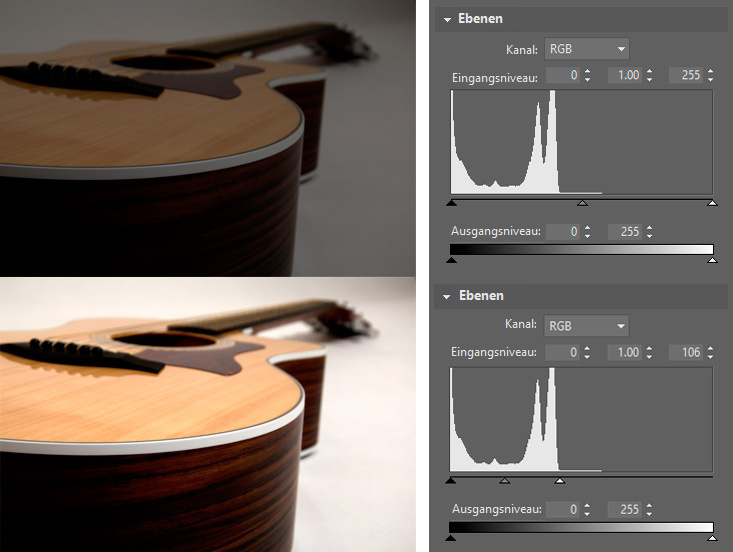Click the histogram in bottom Ebenen panel
Image resolution: width=733 pixels, height=552 pixels.
pos(582,419)
